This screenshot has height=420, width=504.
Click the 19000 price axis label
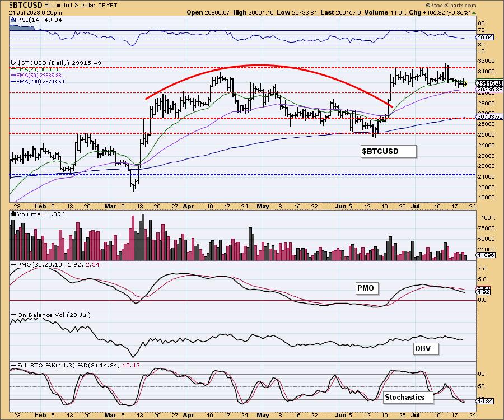coord(487,198)
